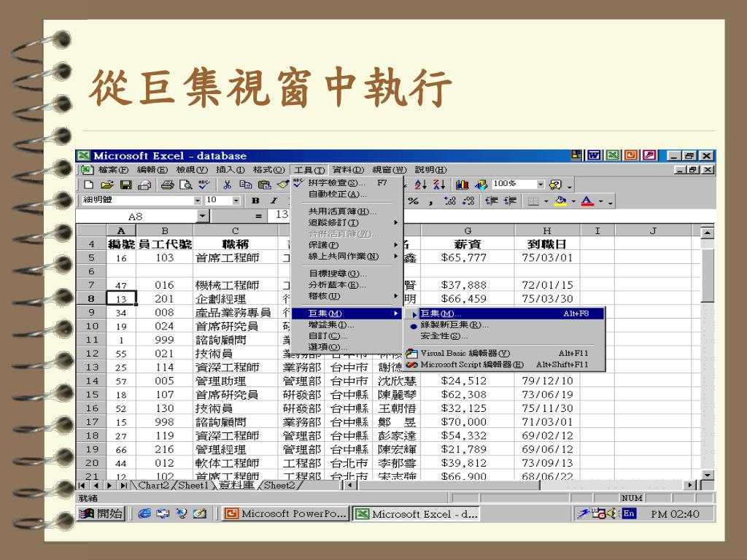Click the En language indicator in tray
The height and width of the screenshot is (560, 747).
[x=628, y=513]
